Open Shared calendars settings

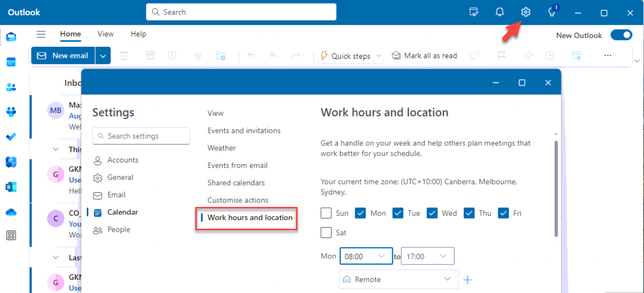coord(236,183)
